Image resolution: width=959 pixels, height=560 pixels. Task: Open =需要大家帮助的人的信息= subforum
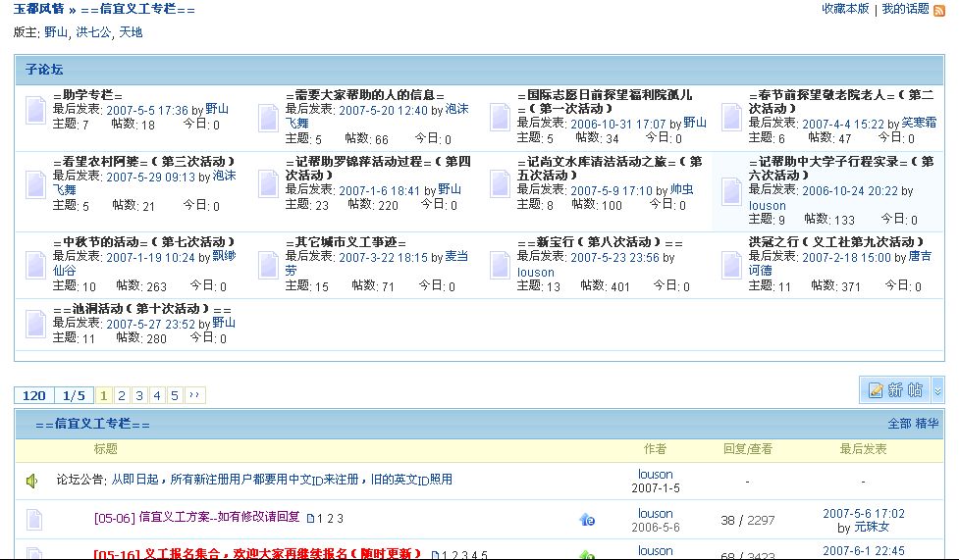pyautogui.click(x=364, y=95)
